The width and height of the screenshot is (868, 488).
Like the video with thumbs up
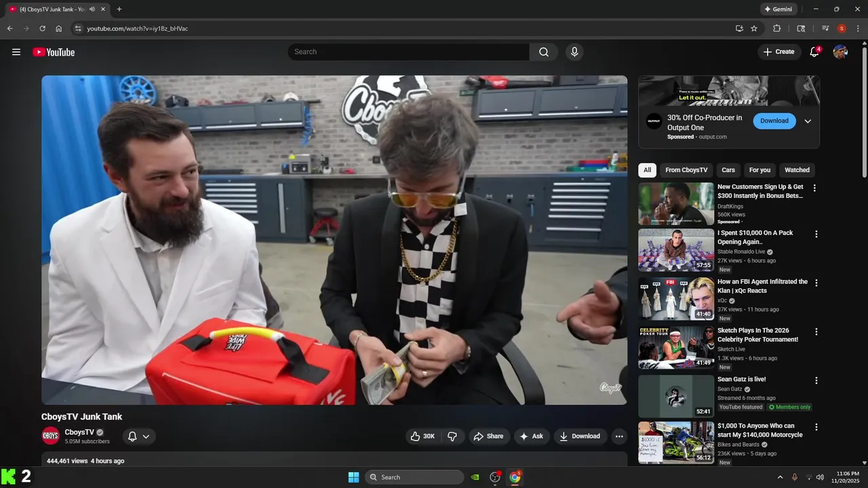422,436
